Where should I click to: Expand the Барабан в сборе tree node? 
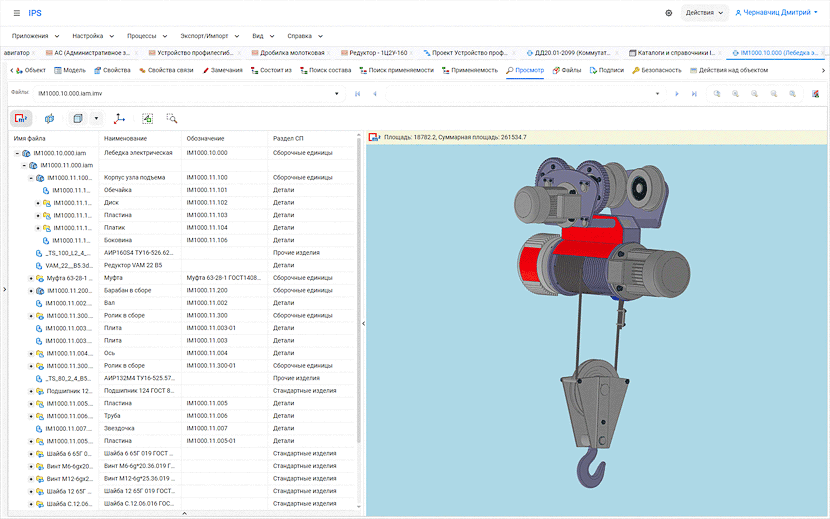click(30, 290)
